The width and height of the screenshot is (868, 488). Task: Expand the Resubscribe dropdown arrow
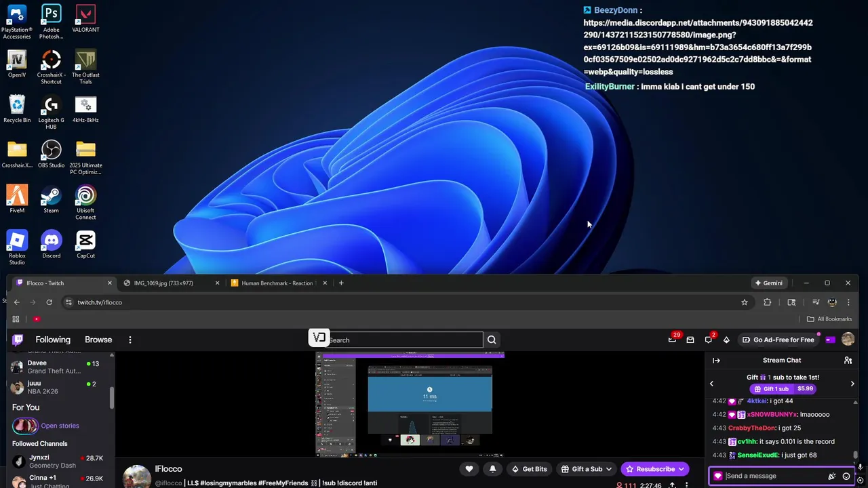click(681, 469)
